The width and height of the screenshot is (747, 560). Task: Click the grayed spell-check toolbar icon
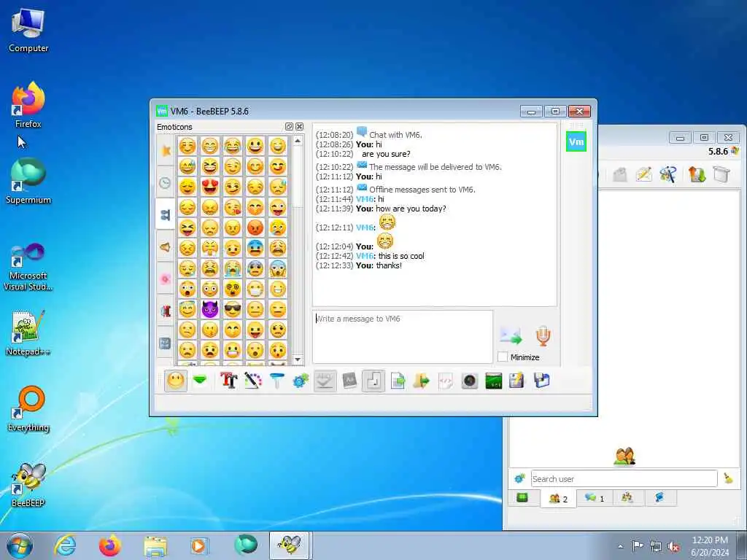click(325, 381)
